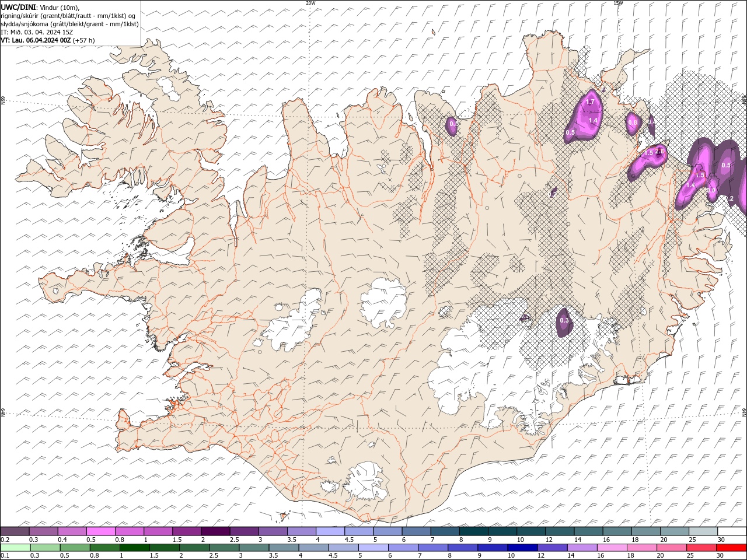Click the snow legend swatch between 1 and 1.5
747x560 pixels.
(158, 531)
